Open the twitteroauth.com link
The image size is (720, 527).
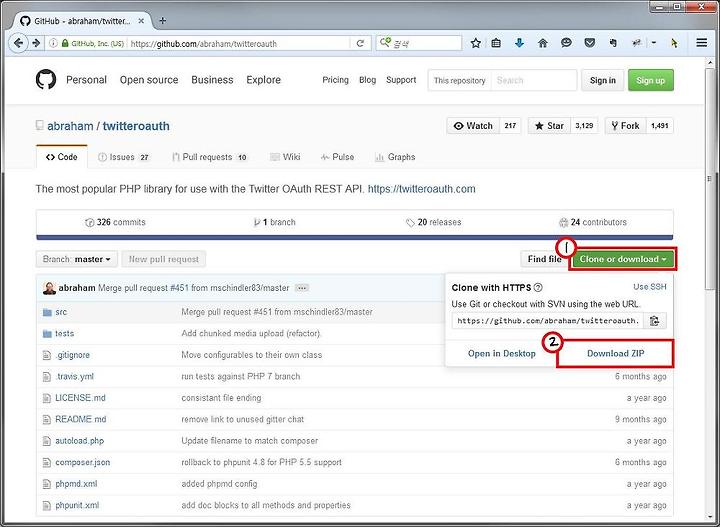[422, 189]
